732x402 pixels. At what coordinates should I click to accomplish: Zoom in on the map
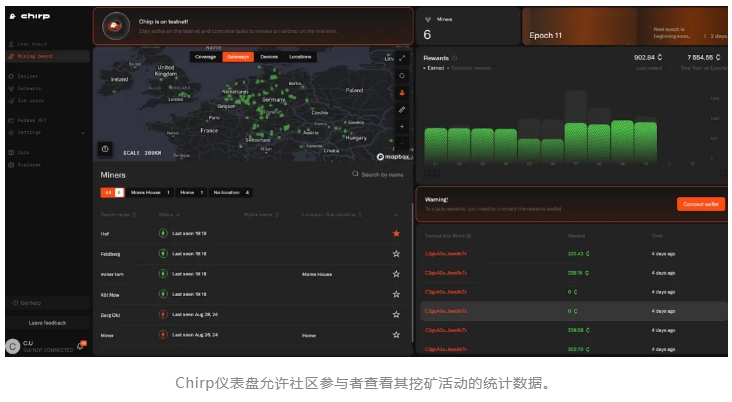point(402,127)
